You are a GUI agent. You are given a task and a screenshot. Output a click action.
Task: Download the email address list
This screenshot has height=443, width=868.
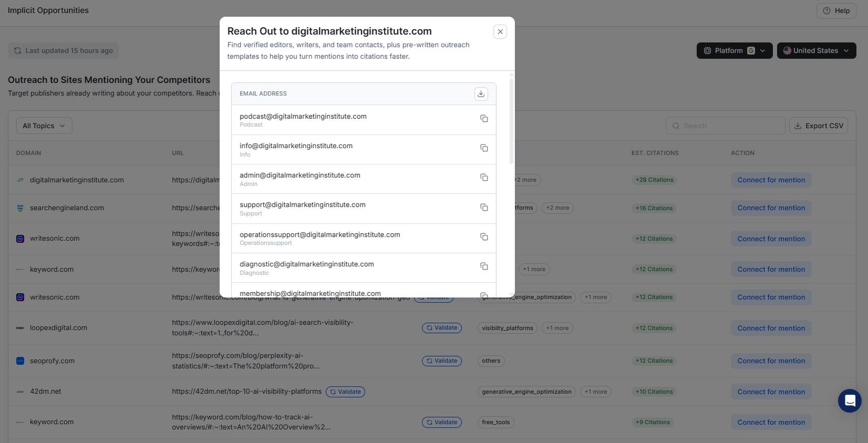[481, 94]
